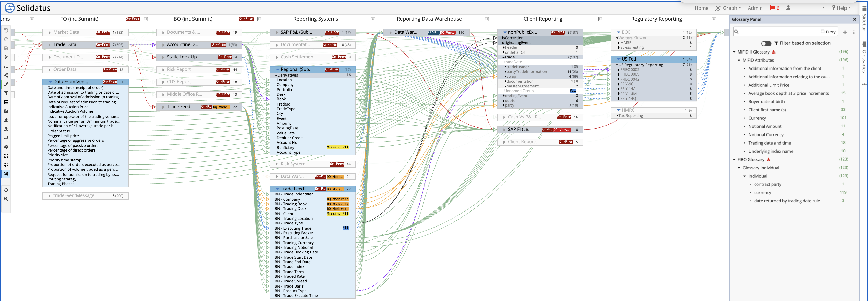The image size is (868, 301).
Task: Open the three-dot menu in Glossary Panel
Action: (x=854, y=32)
